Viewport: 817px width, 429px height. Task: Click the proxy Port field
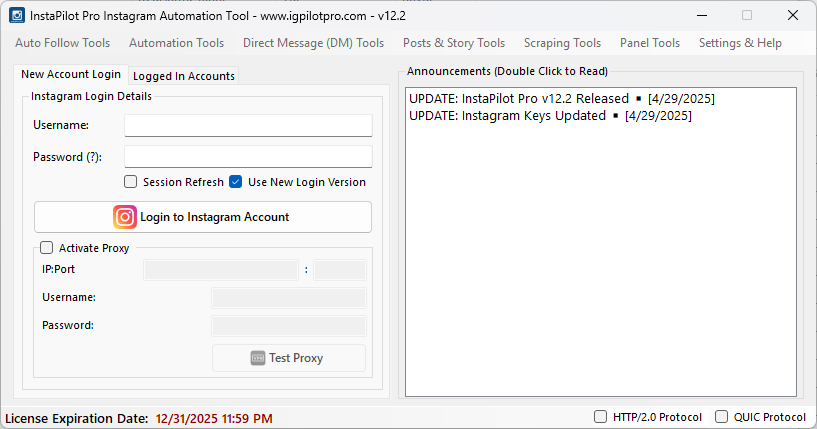pos(340,270)
